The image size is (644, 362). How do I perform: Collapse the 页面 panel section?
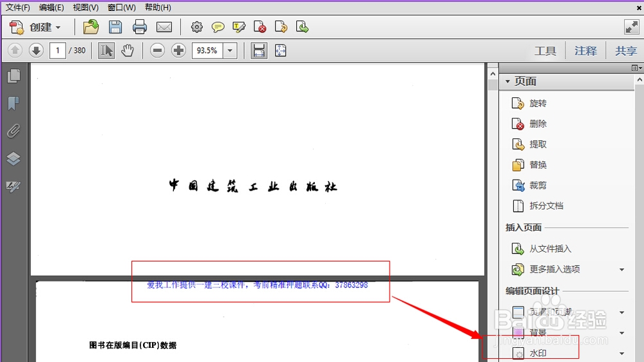(507, 81)
